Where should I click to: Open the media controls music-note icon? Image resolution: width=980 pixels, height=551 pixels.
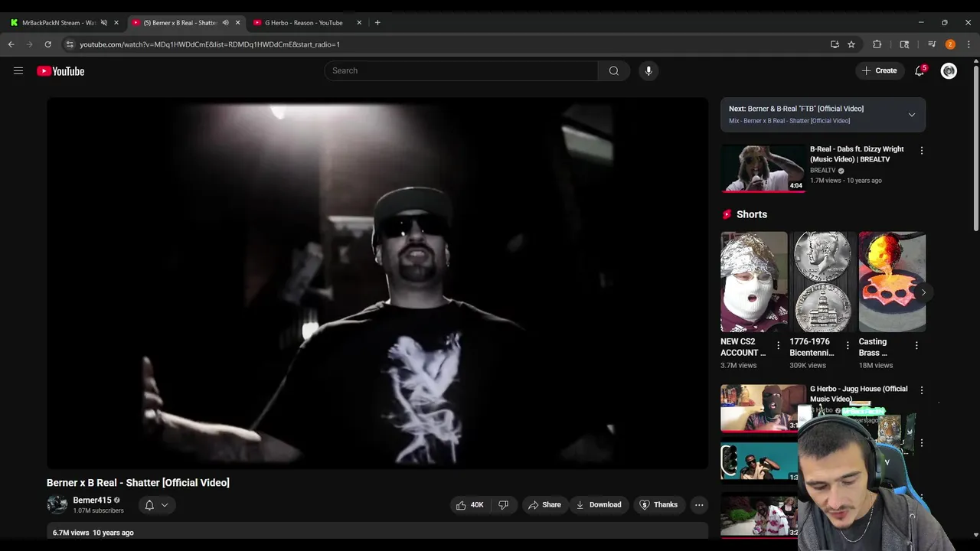tap(932, 44)
